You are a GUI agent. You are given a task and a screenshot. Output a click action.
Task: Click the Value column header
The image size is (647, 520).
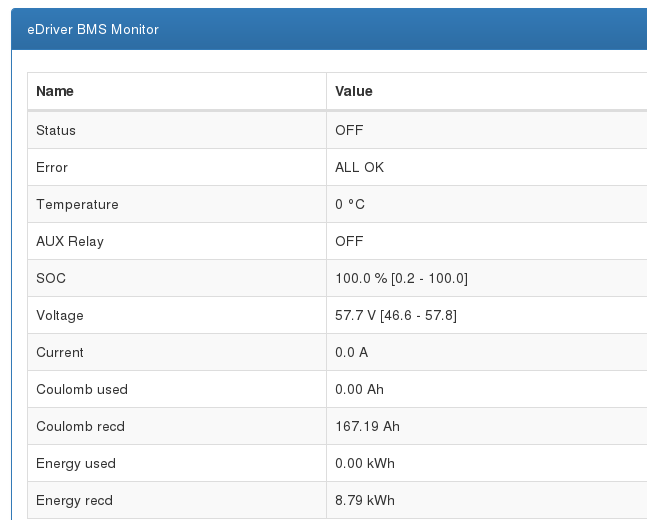point(354,91)
